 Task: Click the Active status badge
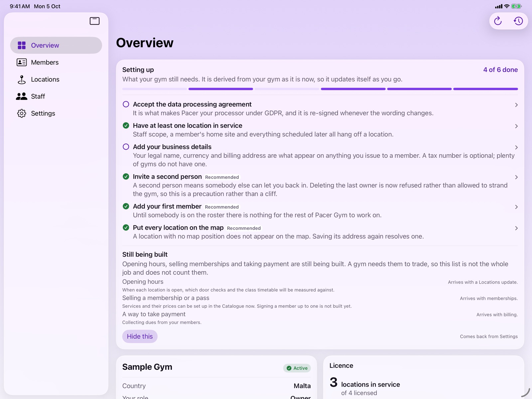[297, 368]
